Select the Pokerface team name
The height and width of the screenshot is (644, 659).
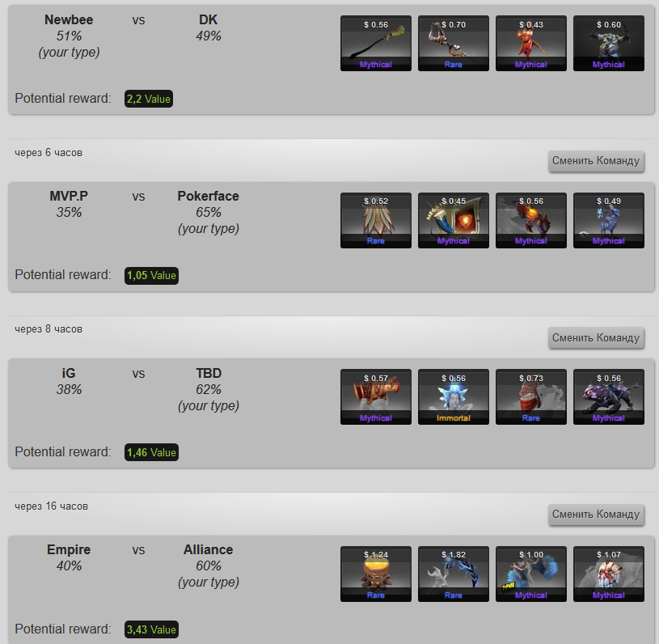208,196
